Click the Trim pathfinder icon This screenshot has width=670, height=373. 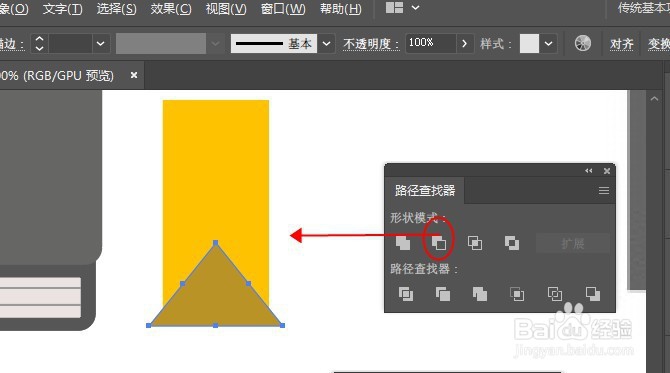[442, 294]
